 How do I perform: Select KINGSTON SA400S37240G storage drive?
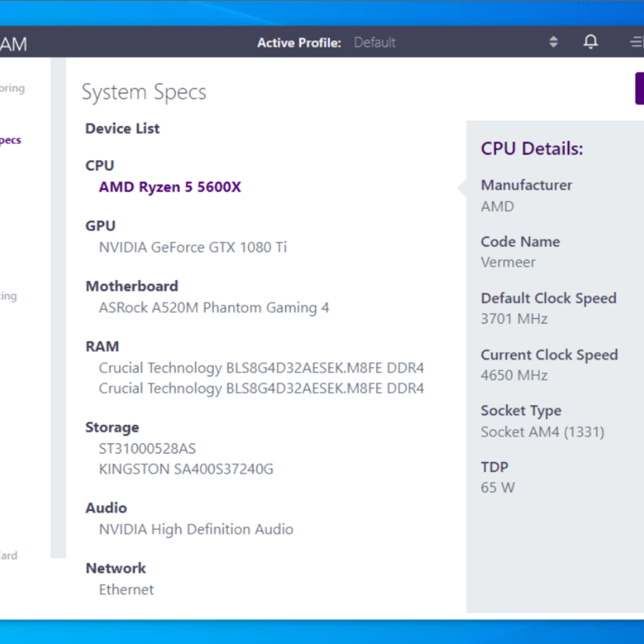(x=186, y=469)
